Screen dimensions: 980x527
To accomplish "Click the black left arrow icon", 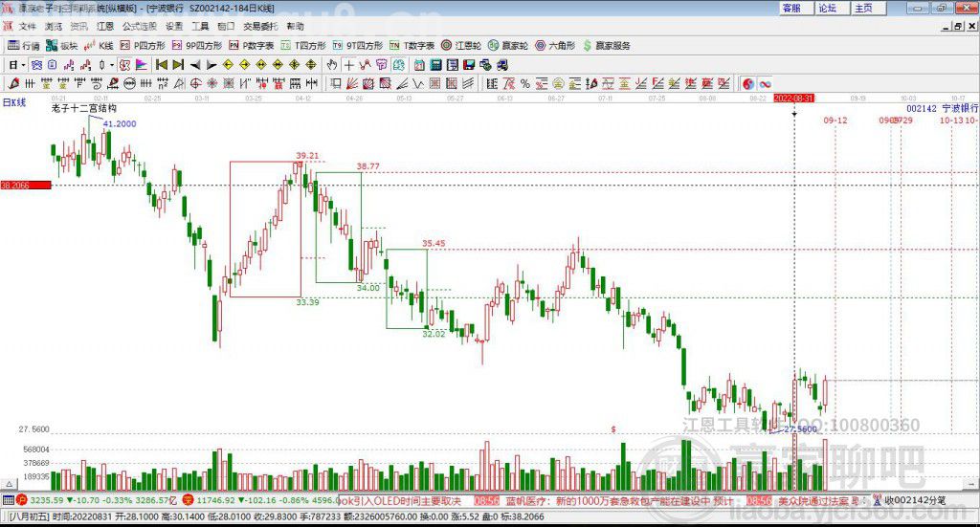I will [x=195, y=65].
